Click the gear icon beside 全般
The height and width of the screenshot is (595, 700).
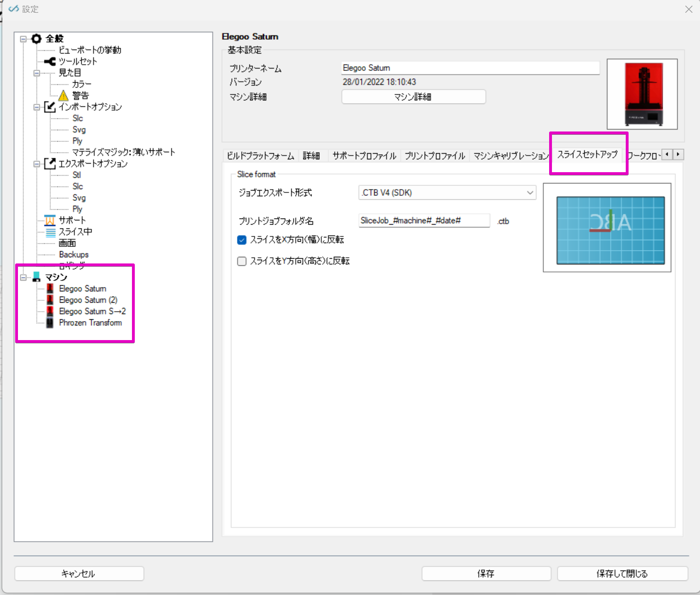(36, 39)
